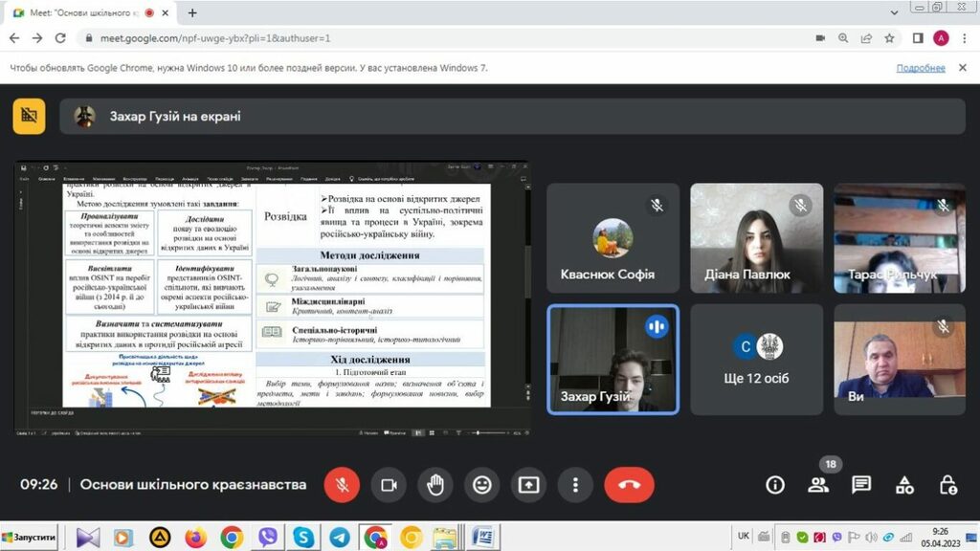The height and width of the screenshot is (551, 980).
Task: Open the meeting details info icon
Action: point(775,485)
